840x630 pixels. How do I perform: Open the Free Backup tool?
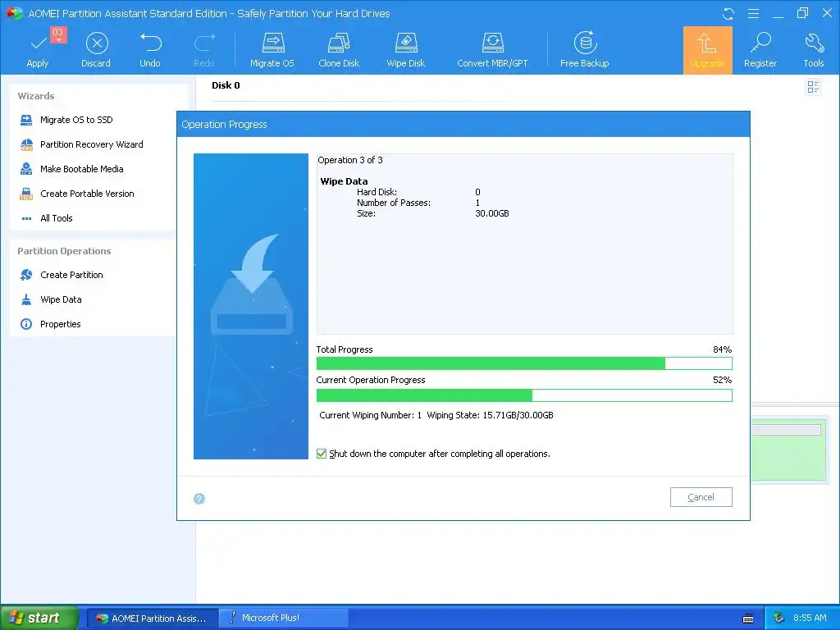coord(584,49)
